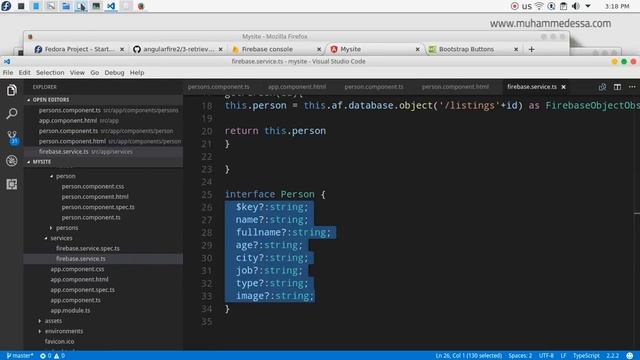The height and width of the screenshot is (360, 640).
Task: Switch to person.component.ts editor tab
Action: point(373,87)
